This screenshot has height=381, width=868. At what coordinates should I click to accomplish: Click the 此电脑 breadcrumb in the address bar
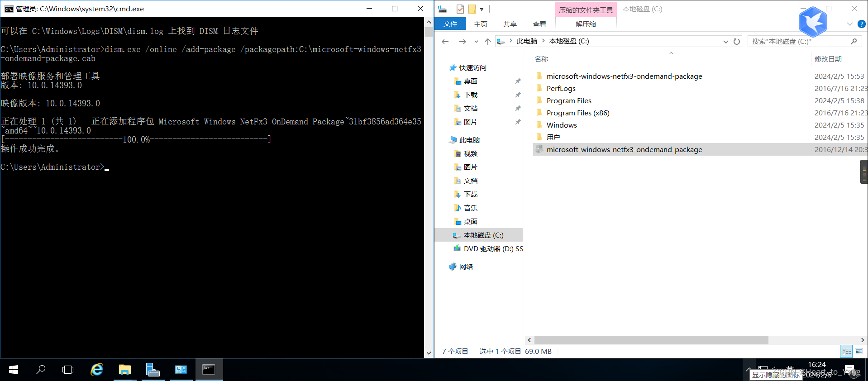527,41
